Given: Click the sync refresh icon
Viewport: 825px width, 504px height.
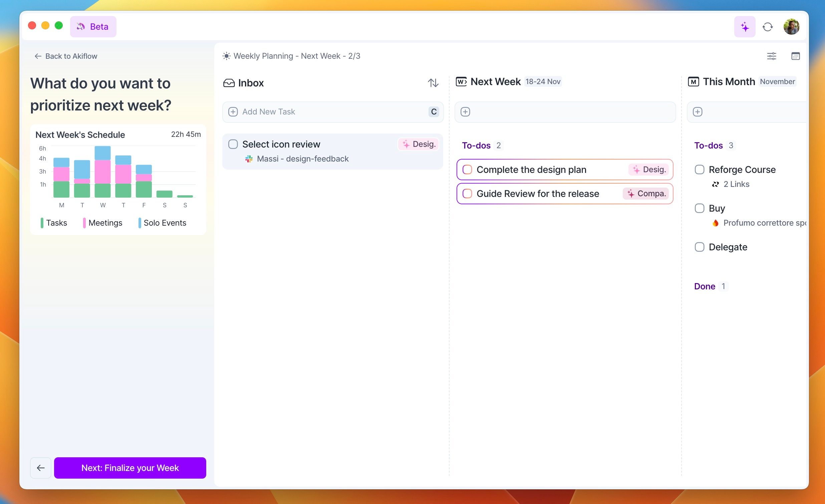Looking at the screenshot, I should pyautogui.click(x=767, y=27).
